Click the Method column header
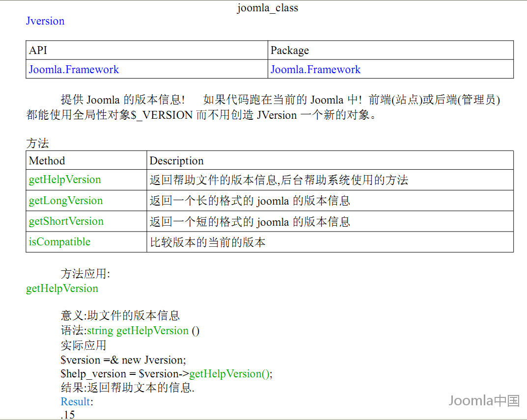 click(86, 160)
